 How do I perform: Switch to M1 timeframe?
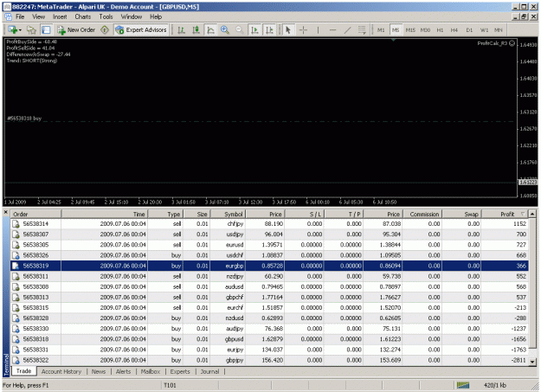point(381,30)
